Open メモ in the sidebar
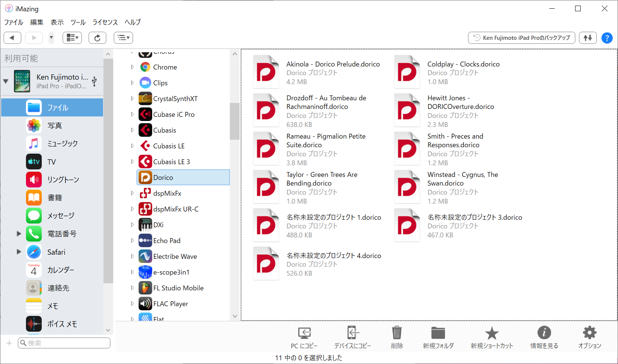The image size is (618, 364). coord(52,306)
